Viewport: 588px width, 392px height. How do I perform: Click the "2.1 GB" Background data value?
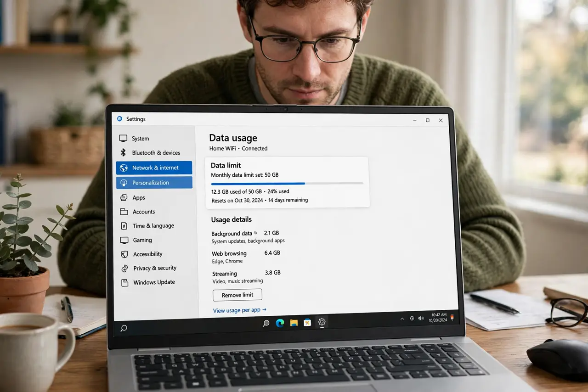(271, 233)
